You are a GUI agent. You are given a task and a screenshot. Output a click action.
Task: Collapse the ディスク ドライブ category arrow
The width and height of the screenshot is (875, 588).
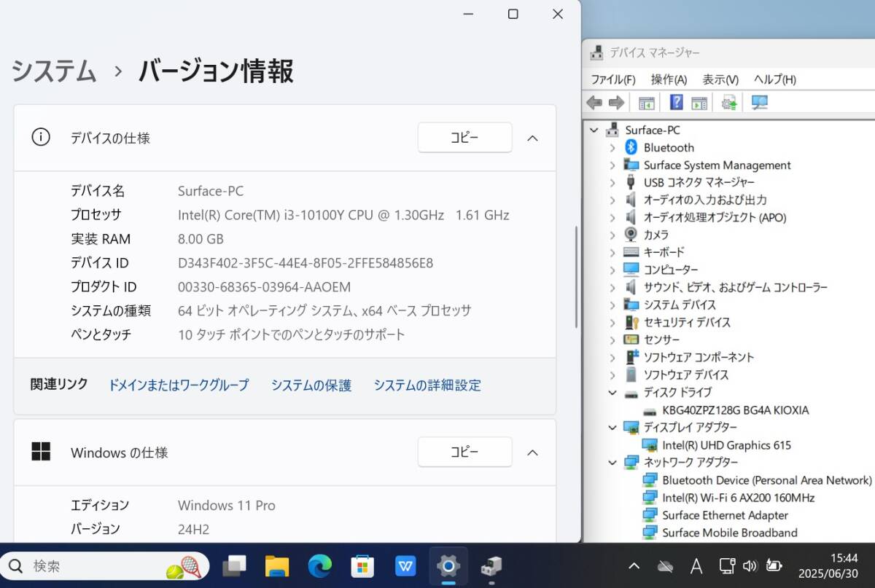click(x=612, y=393)
